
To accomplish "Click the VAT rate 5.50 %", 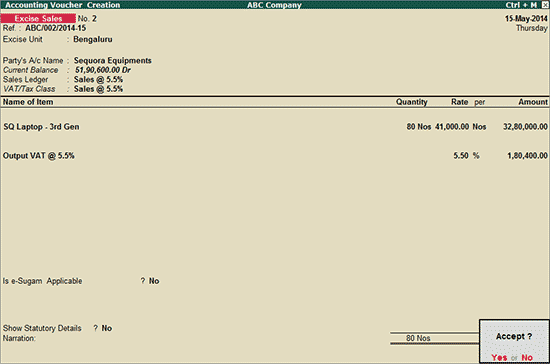I will (x=466, y=156).
